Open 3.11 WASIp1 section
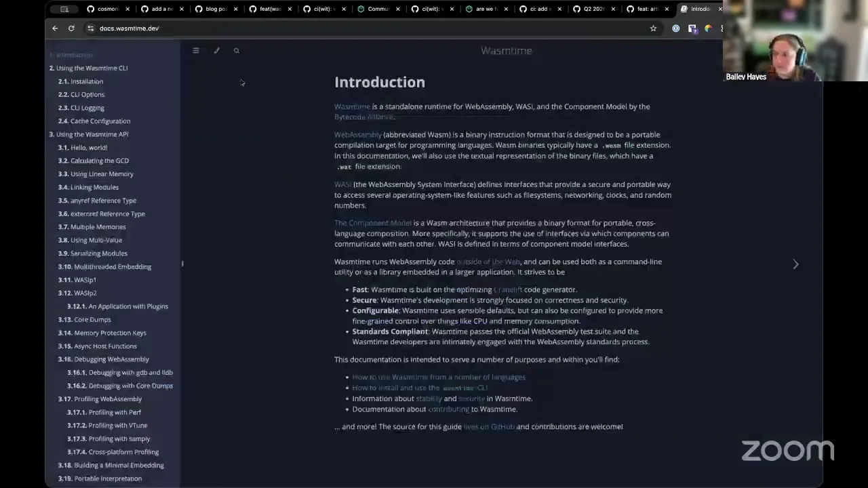The image size is (868, 488). click(x=77, y=280)
